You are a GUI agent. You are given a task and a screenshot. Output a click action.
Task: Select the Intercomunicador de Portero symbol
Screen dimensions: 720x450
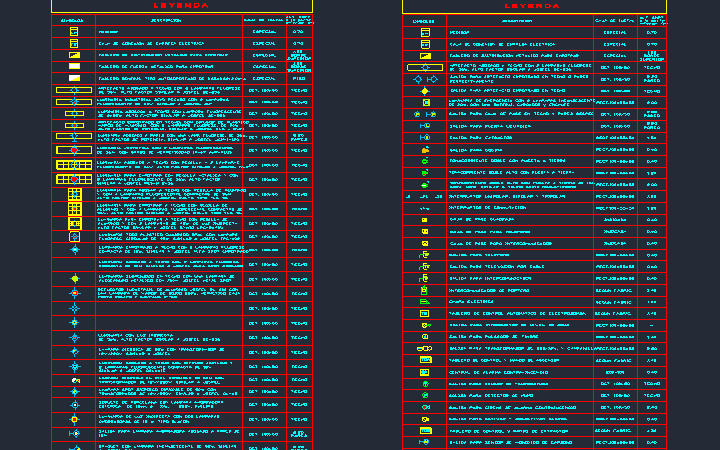[424, 290]
